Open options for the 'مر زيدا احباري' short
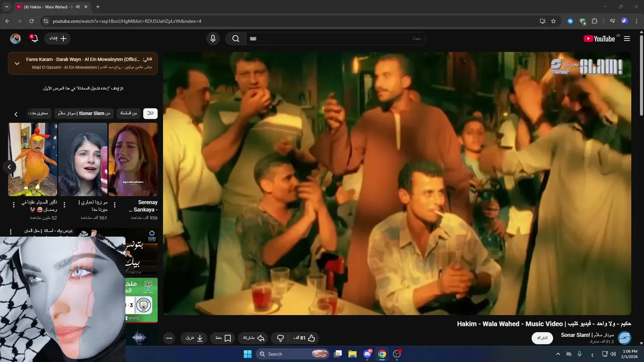 coord(64,205)
